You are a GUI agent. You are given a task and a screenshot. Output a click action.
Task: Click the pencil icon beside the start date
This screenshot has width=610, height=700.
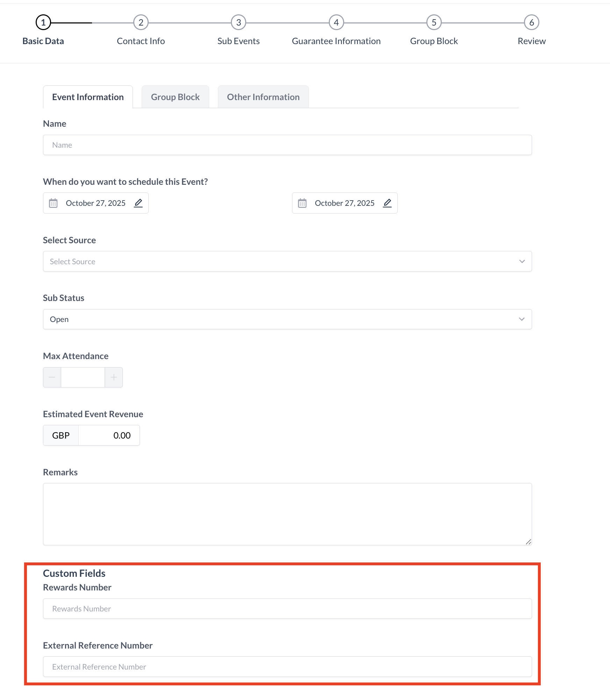click(139, 203)
